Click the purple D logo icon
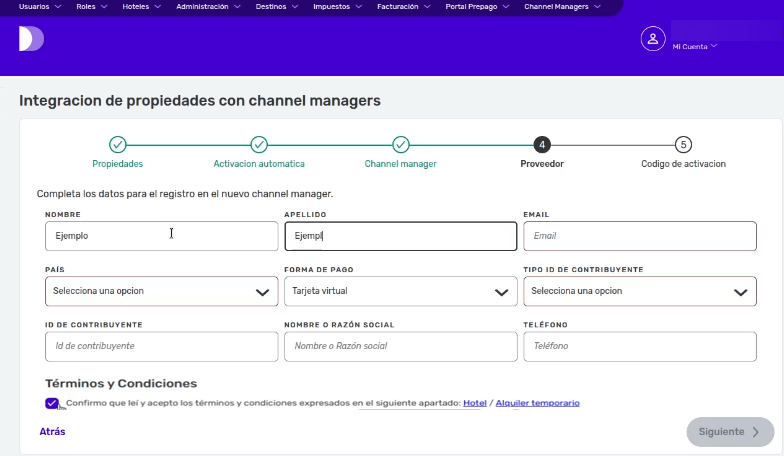Viewport: 784px width, 456px height. pos(30,39)
